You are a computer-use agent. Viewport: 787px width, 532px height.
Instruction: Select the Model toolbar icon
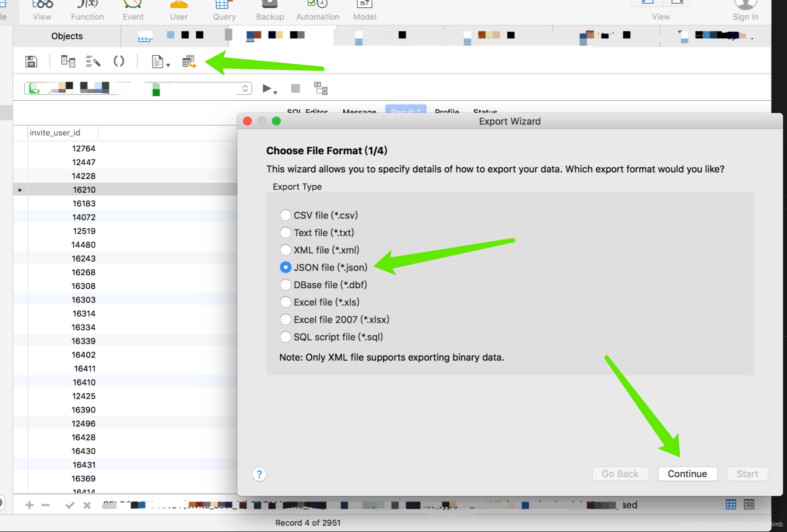[x=364, y=6]
